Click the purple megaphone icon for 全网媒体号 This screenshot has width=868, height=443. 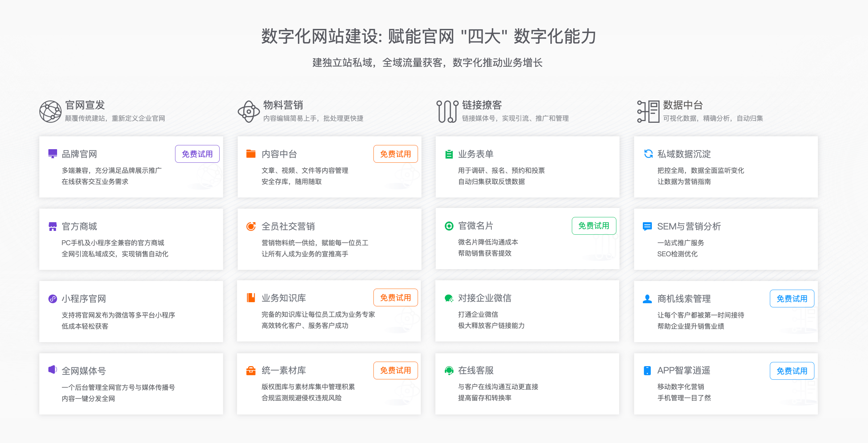(x=53, y=370)
